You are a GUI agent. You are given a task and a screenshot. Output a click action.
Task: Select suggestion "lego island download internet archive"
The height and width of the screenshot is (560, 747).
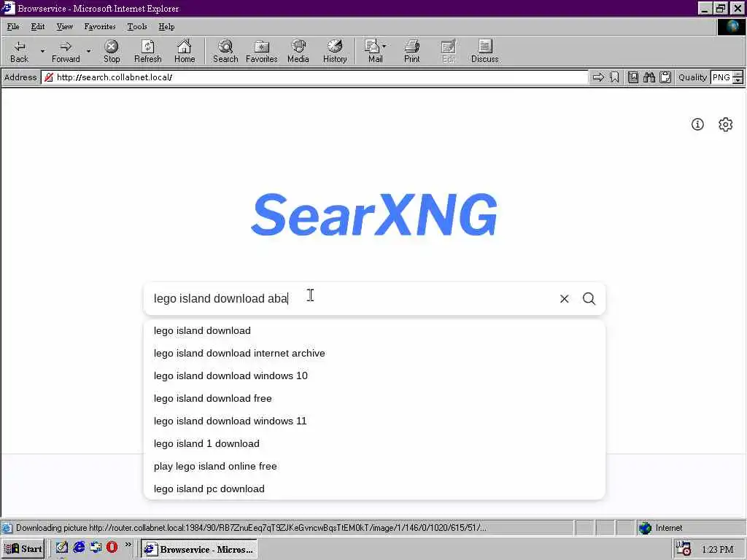pyautogui.click(x=374, y=354)
